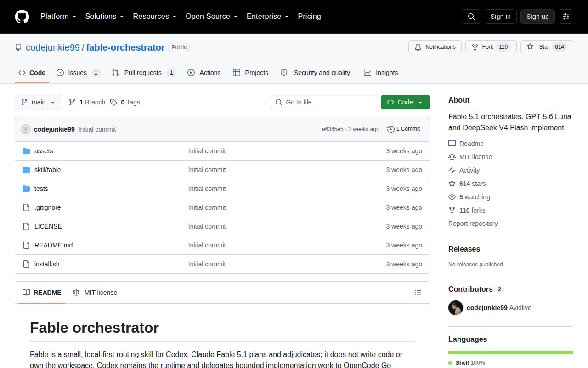Screen dimensions: 588x368
Task: Click the Tags icon link
Action: (x=125, y=102)
